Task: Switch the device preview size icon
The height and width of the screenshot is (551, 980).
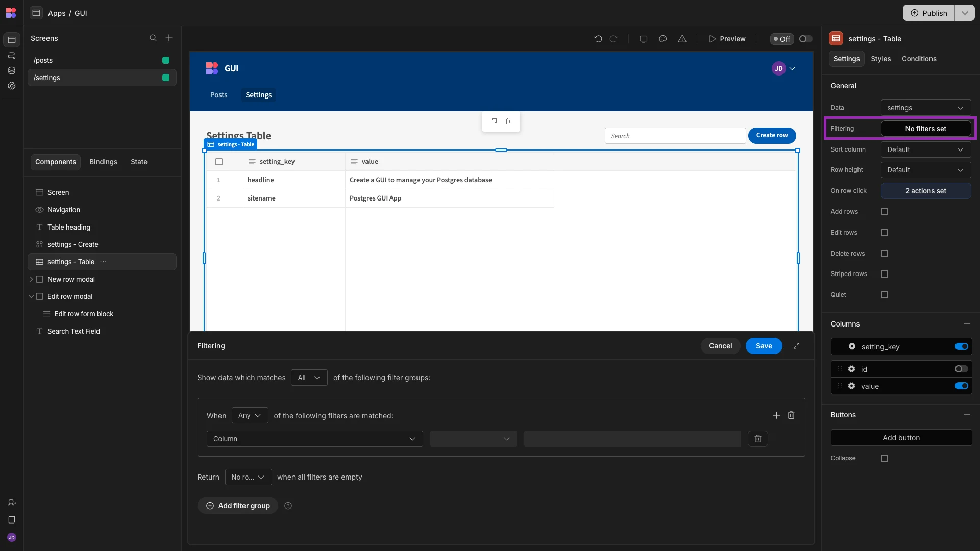Action: 644,39
